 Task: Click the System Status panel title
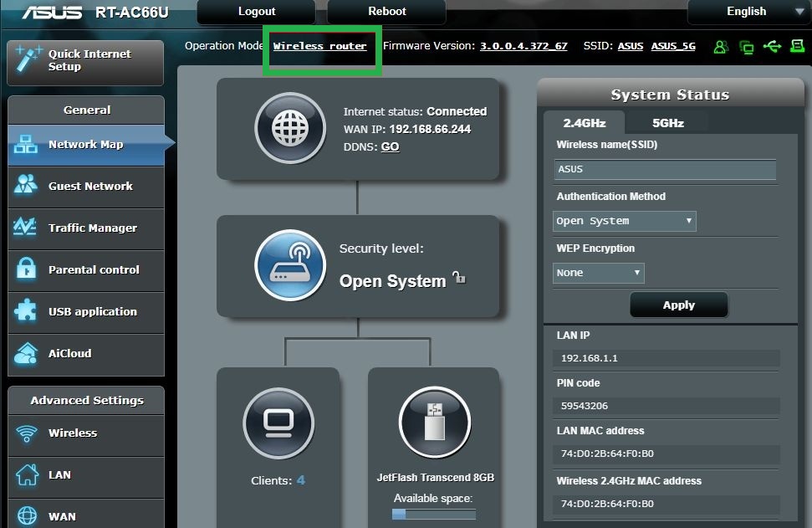(670, 95)
